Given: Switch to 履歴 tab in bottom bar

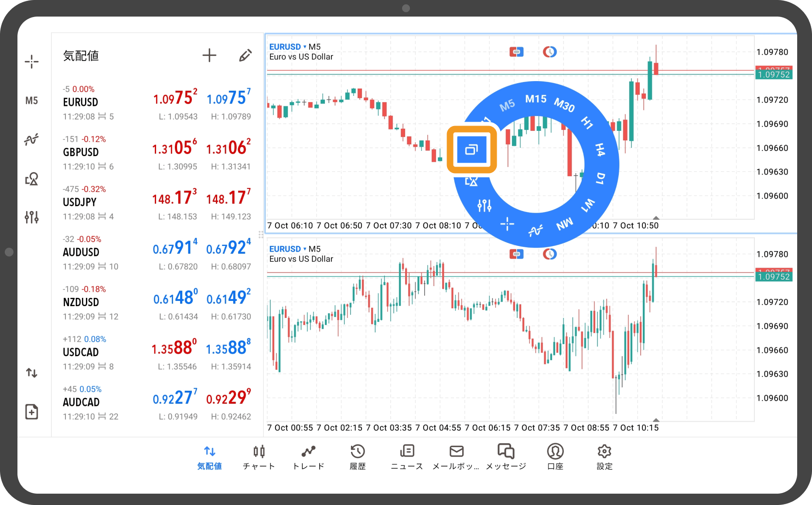Looking at the screenshot, I should point(358,457).
